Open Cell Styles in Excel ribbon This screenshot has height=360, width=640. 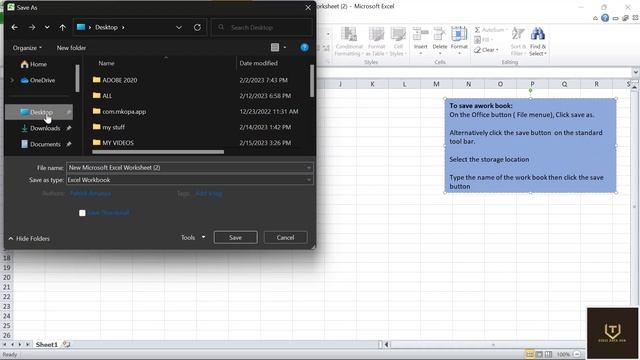[398, 41]
